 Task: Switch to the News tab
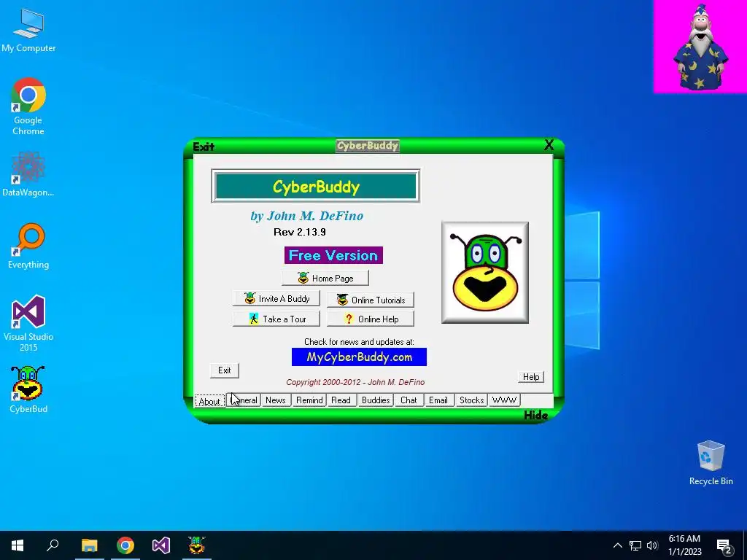[x=275, y=400]
